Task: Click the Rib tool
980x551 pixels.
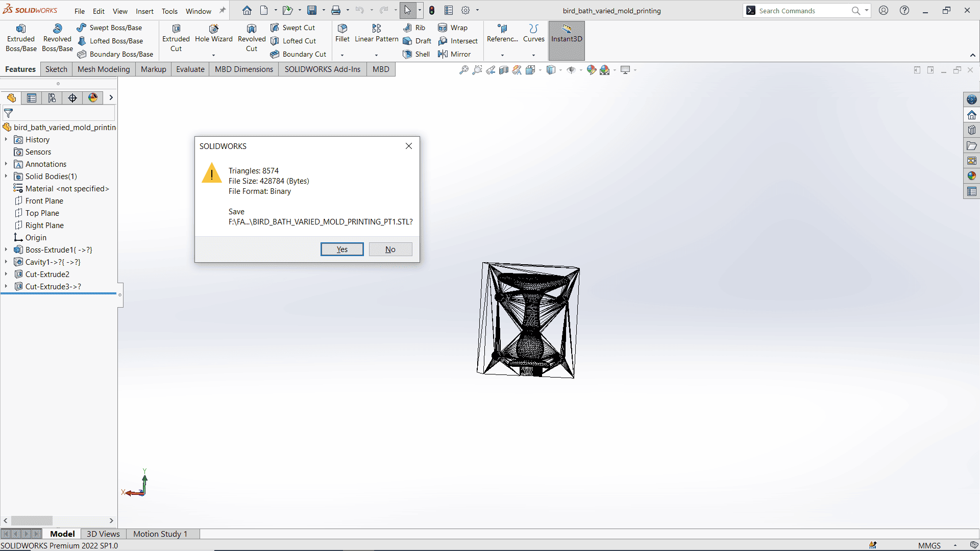Action: coord(414,28)
